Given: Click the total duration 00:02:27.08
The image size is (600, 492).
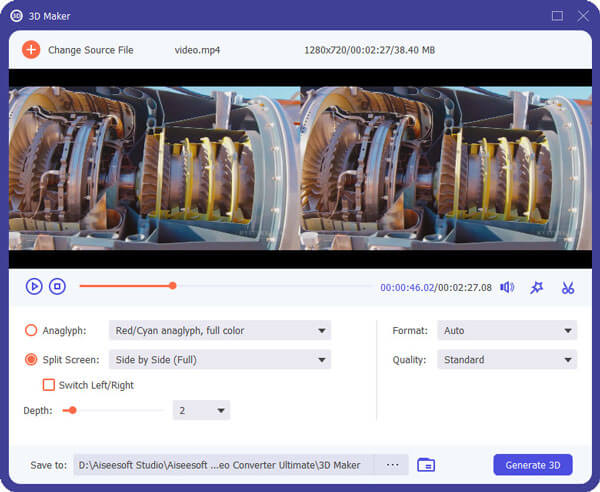Looking at the screenshot, I should point(465,287).
